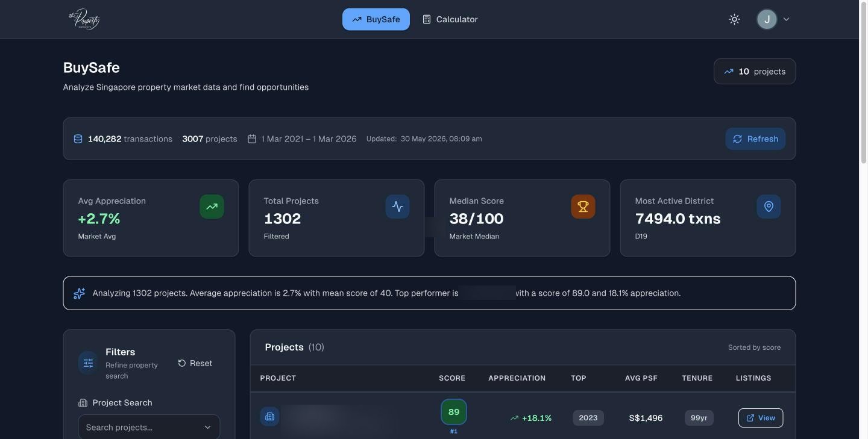Click the 7494.0 txns value
The image size is (868, 439).
(678, 219)
